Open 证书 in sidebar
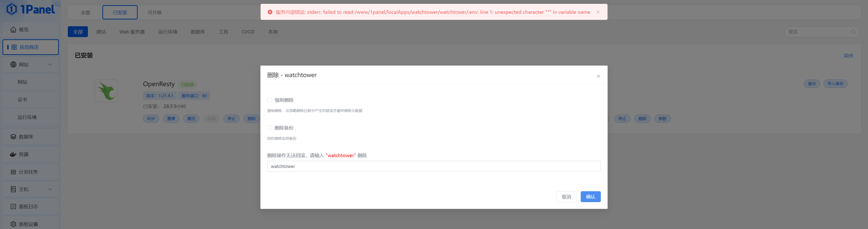Image resolution: width=868 pixels, height=229 pixels. (31, 100)
